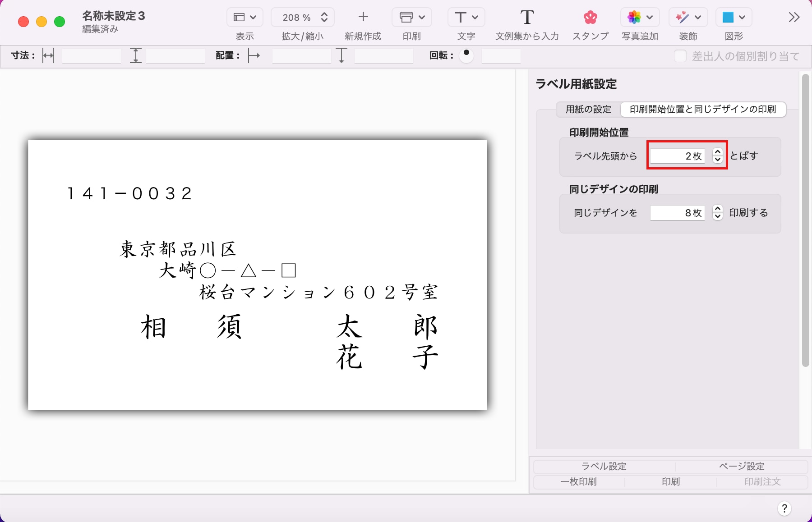Switch to the 用紙の設定 tab
This screenshot has height=522, width=812.
588,109
